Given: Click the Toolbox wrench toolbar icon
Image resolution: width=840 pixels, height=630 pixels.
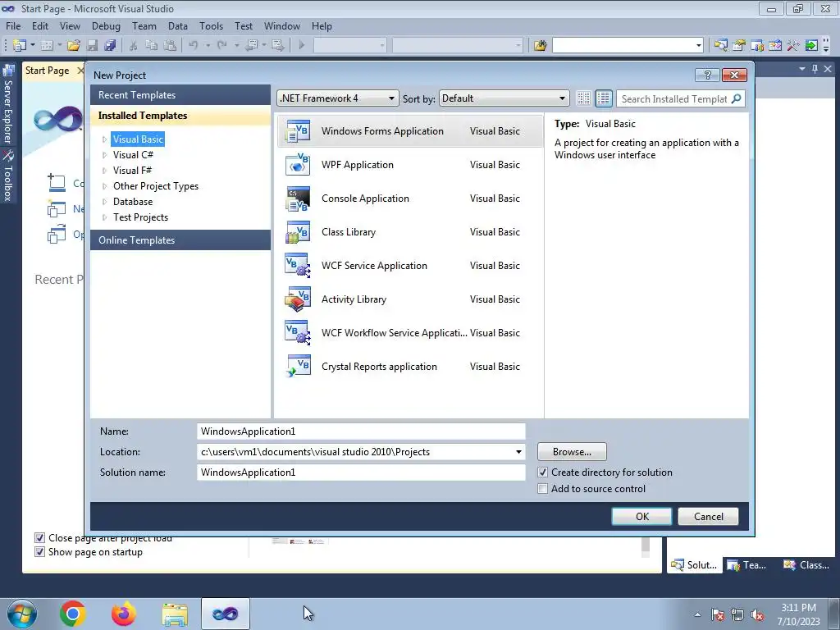Looking at the screenshot, I should click(793, 46).
